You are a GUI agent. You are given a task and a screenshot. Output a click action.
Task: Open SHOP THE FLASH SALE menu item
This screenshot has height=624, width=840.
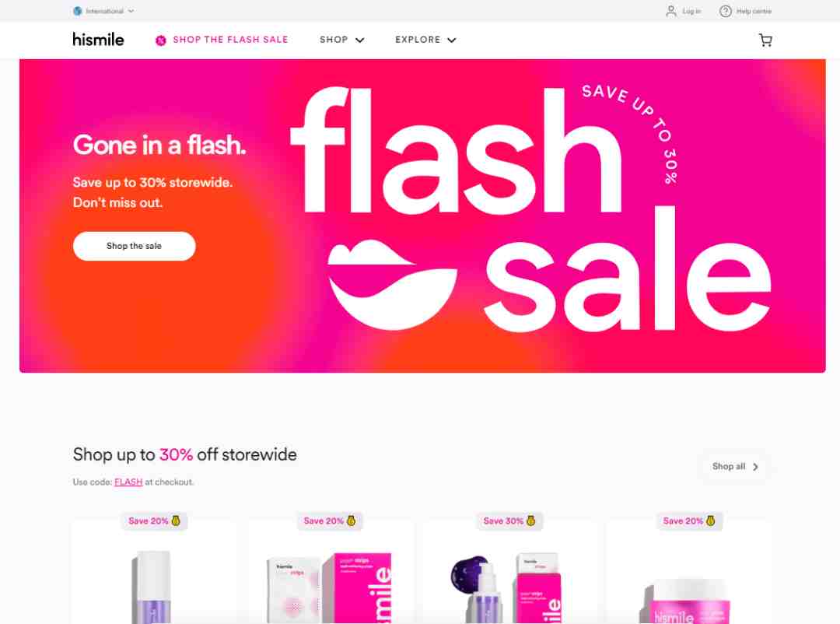point(230,40)
